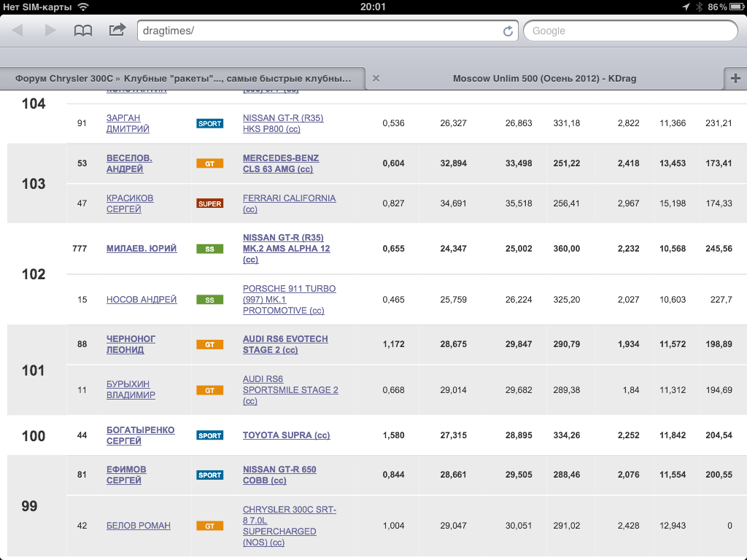Click the GT badge for ЧЕРНОНОГ ЛЕОНИД
The height and width of the screenshot is (560, 747).
(209, 344)
